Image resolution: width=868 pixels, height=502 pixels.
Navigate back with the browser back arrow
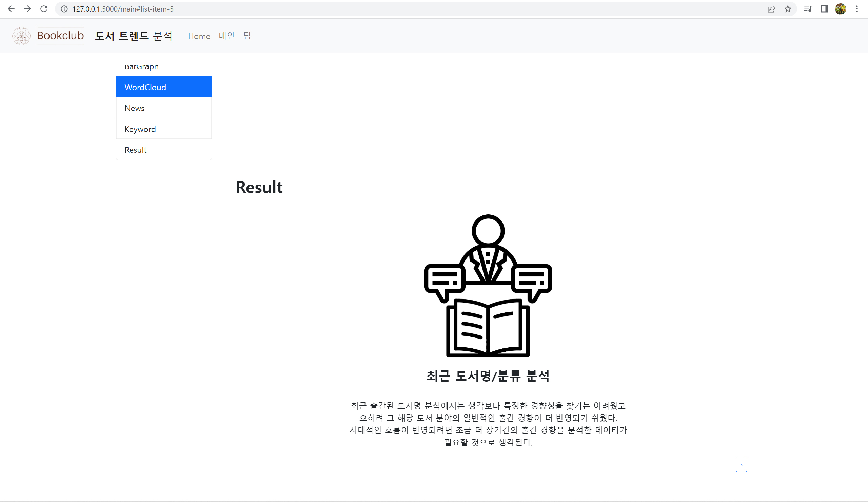(12, 9)
